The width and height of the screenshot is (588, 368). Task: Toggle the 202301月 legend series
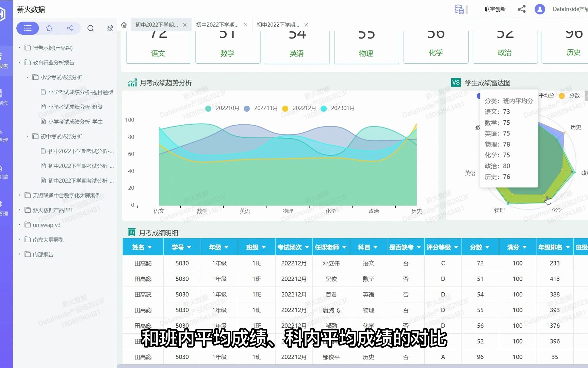coord(338,108)
